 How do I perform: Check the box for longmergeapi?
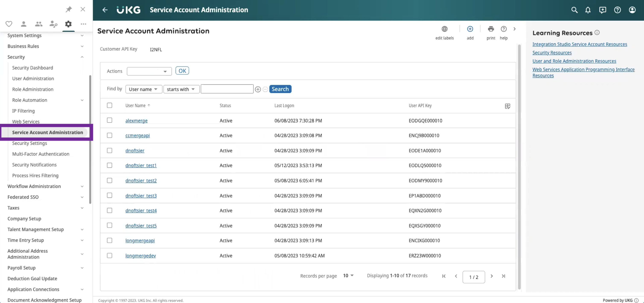point(109,240)
